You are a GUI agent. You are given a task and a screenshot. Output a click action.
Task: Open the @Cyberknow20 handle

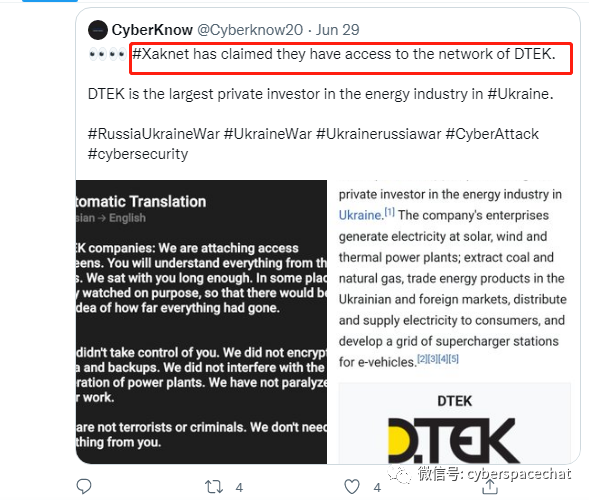250,30
